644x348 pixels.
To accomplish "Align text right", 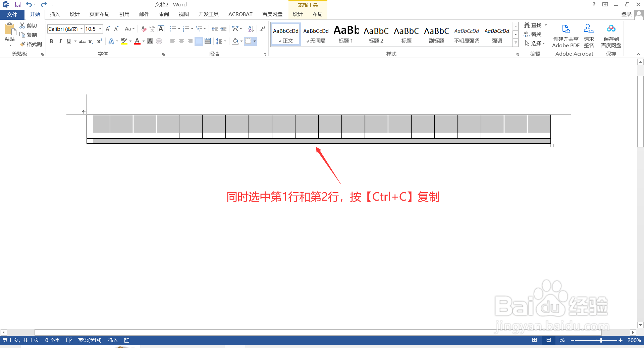I will [x=190, y=41].
